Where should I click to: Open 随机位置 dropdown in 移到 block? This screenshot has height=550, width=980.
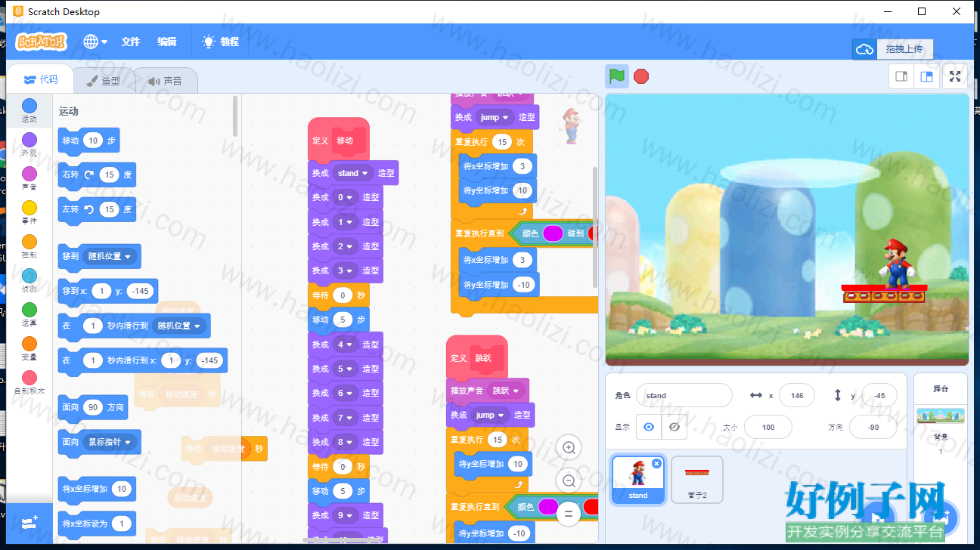(110, 256)
